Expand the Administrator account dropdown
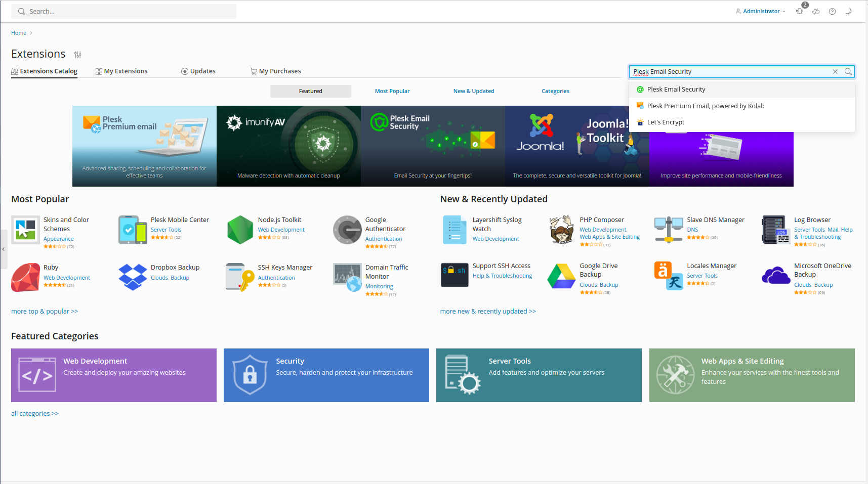868x484 pixels. (x=760, y=11)
